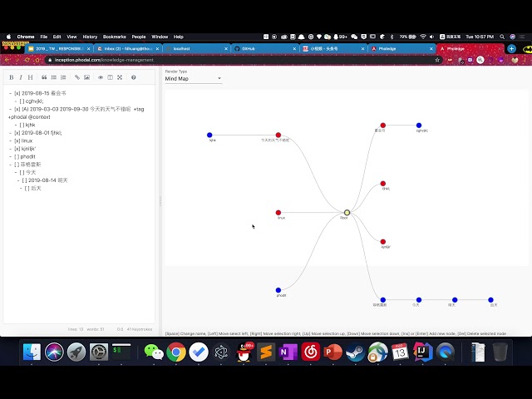
Task: Click the blue kjhk node at far left
Action: click(x=209, y=135)
